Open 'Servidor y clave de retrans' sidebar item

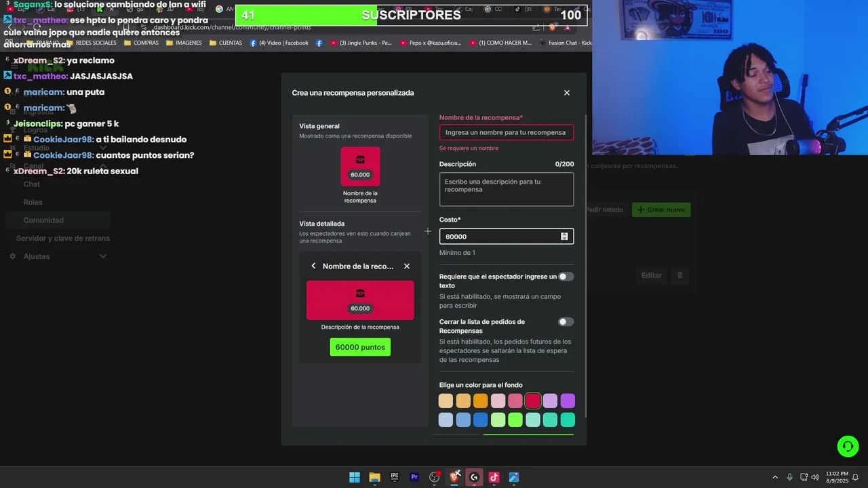63,239
